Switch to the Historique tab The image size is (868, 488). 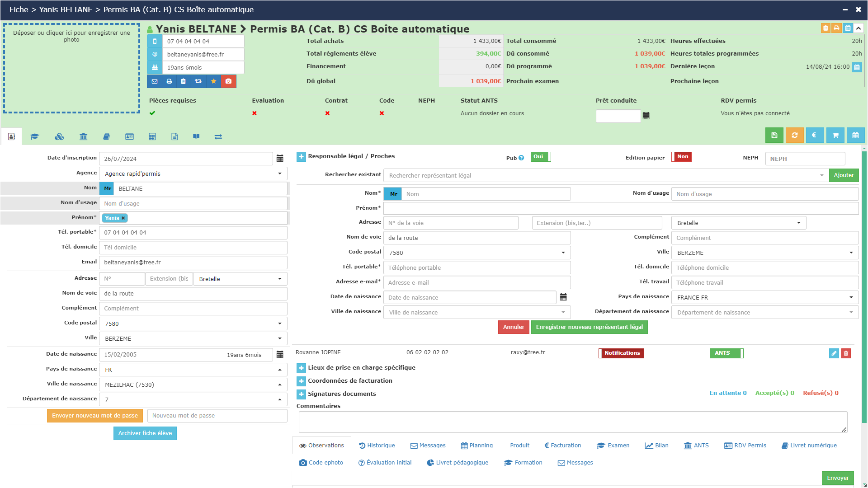coord(377,446)
